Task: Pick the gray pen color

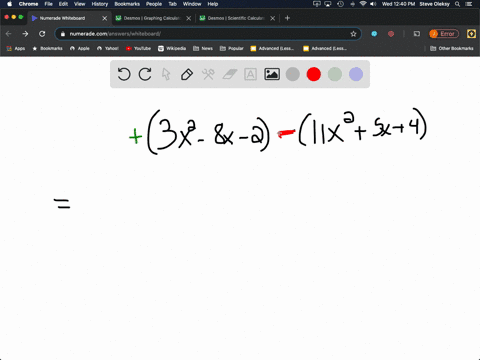Action: (293, 74)
